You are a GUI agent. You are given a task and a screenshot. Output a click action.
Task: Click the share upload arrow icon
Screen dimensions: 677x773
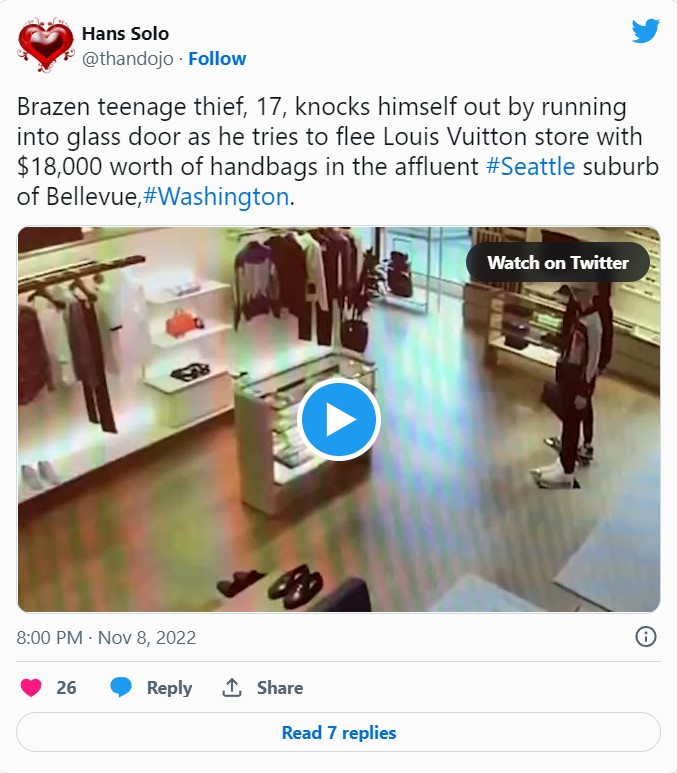click(x=232, y=687)
